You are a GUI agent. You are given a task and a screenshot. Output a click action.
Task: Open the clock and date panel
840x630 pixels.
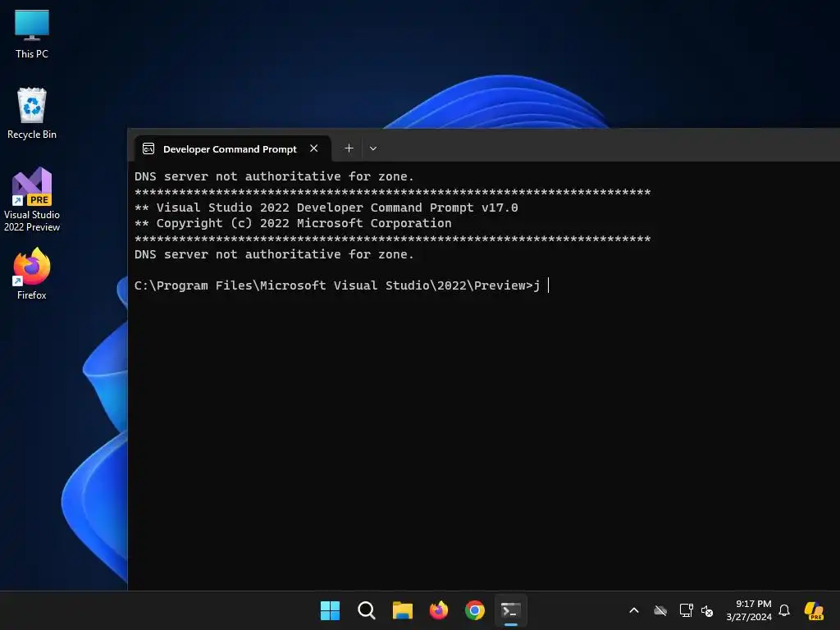(x=749, y=610)
